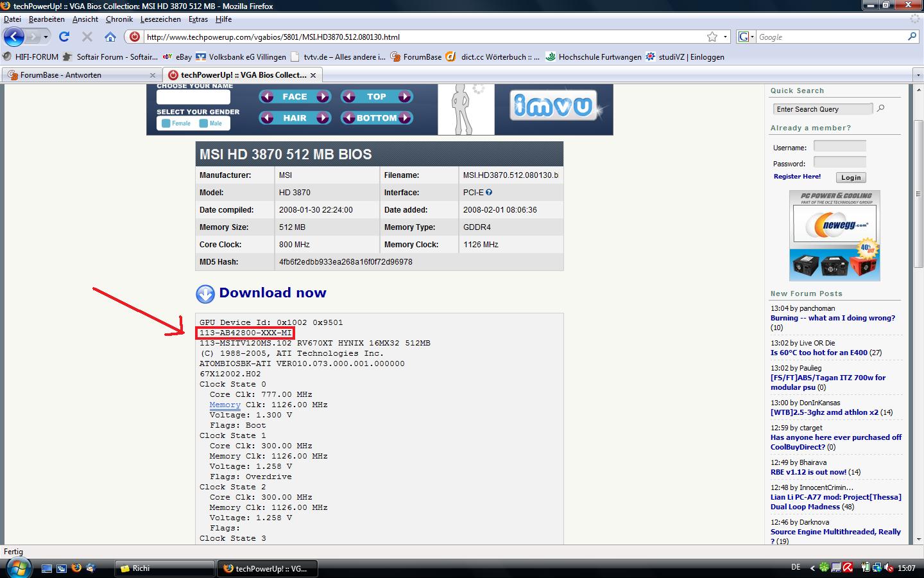The image size is (924, 578).
Task: Click the Download now link
Action: point(273,293)
